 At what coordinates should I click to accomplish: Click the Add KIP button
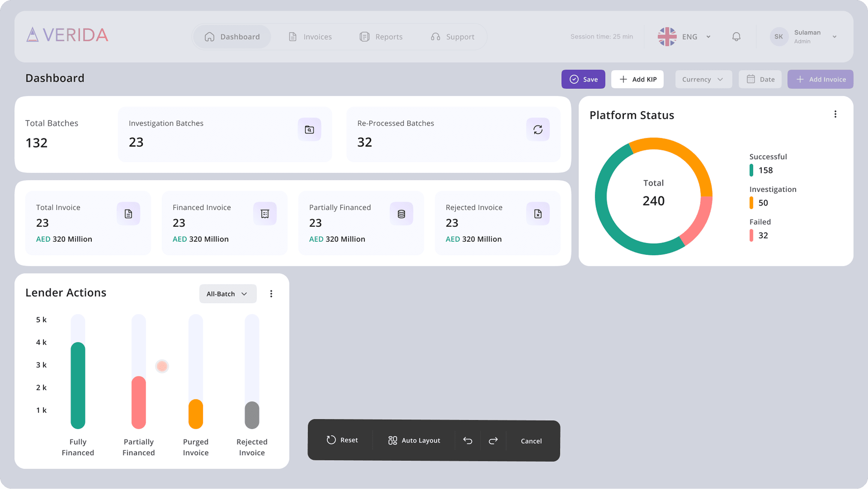[x=638, y=80]
